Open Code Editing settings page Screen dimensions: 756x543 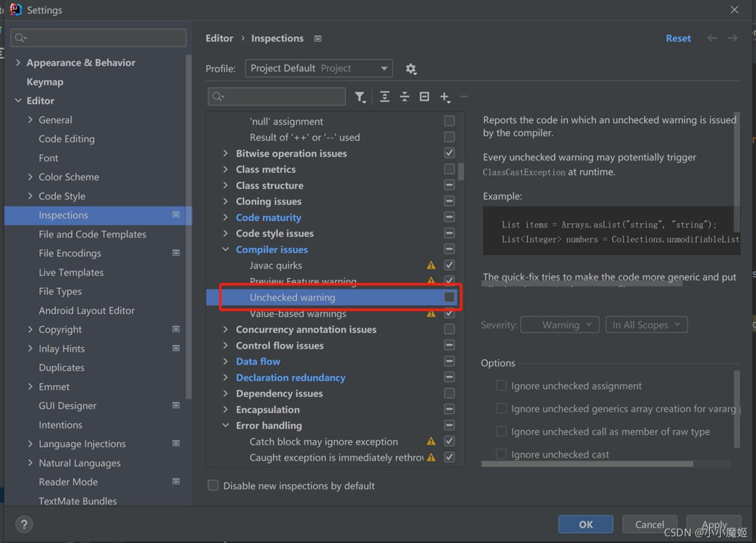click(67, 139)
